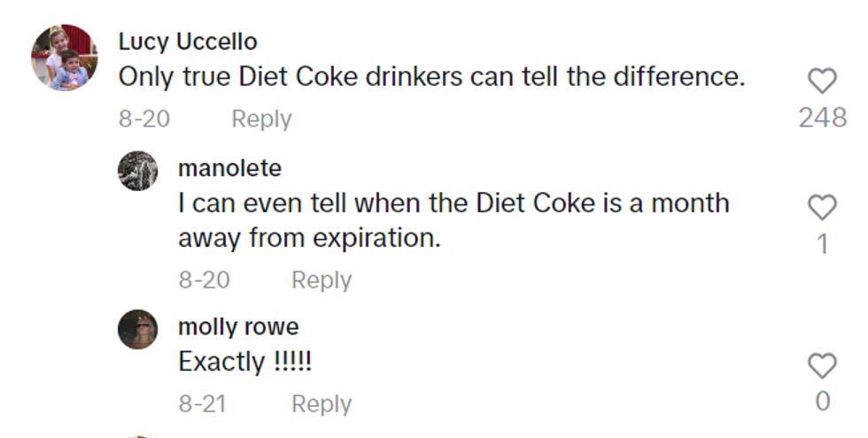The width and height of the screenshot is (868, 438).
Task: Click the 0 like count on molly rowe's reply
Action: [823, 402]
